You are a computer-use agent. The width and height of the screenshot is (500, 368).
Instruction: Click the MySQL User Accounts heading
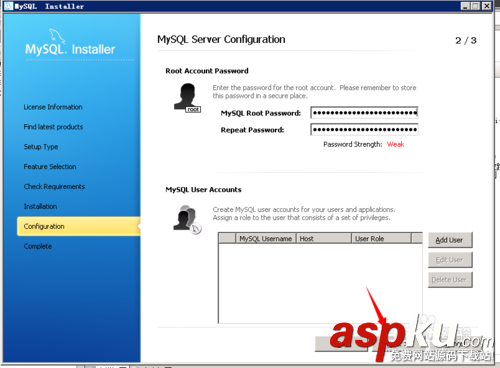[x=204, y=190]
